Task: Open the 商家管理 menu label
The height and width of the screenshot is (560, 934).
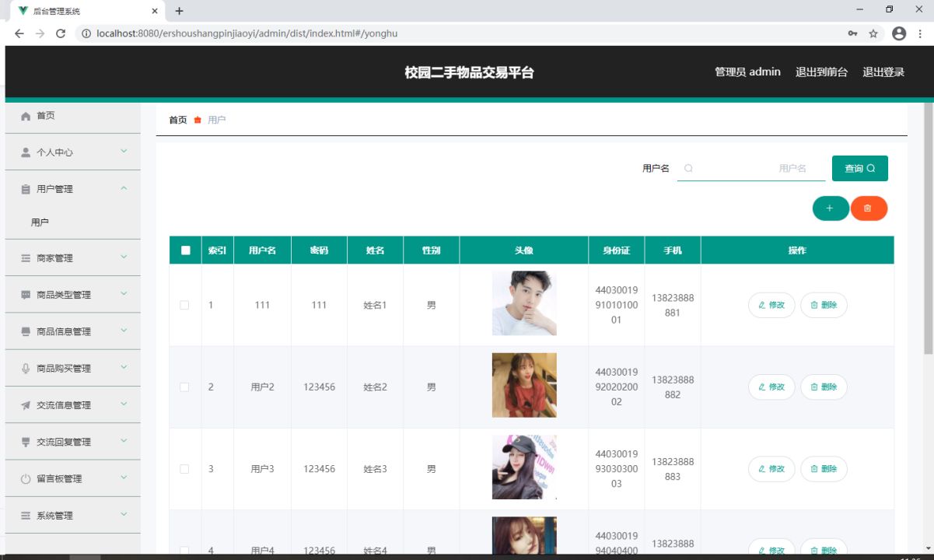Action: [54, 258]
